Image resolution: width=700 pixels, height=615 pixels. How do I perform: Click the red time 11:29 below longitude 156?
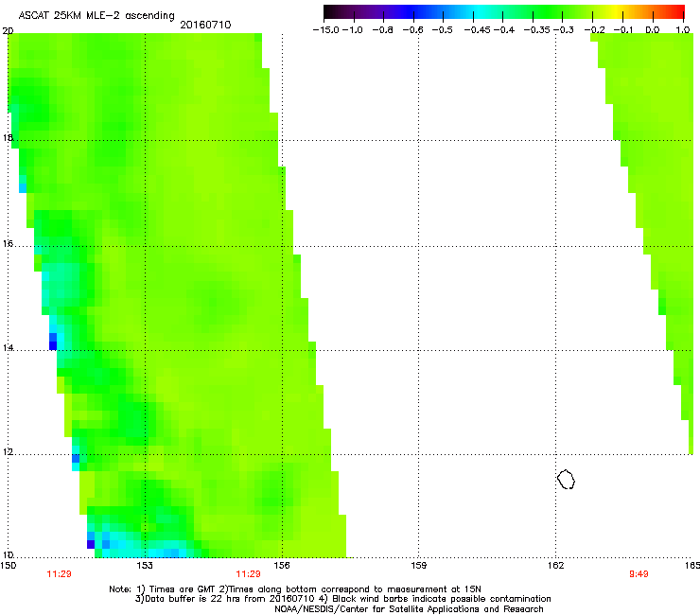coord(248,574)
